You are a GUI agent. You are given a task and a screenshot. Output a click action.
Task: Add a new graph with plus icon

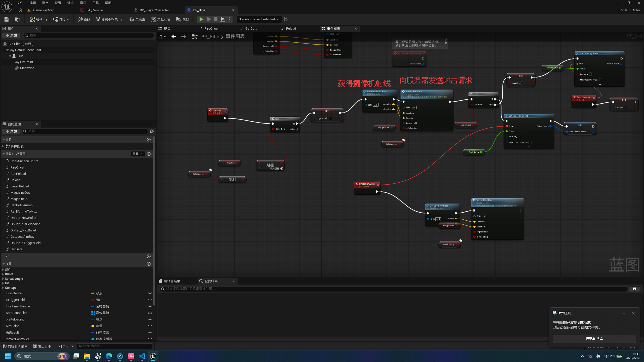pyautogui.click(x=149, y=140)
